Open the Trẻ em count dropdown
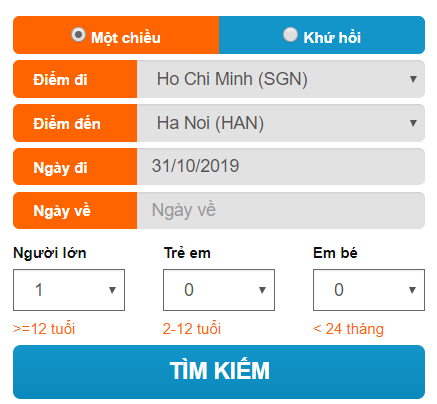Screen dimensions: 437x404 (219, 290)
